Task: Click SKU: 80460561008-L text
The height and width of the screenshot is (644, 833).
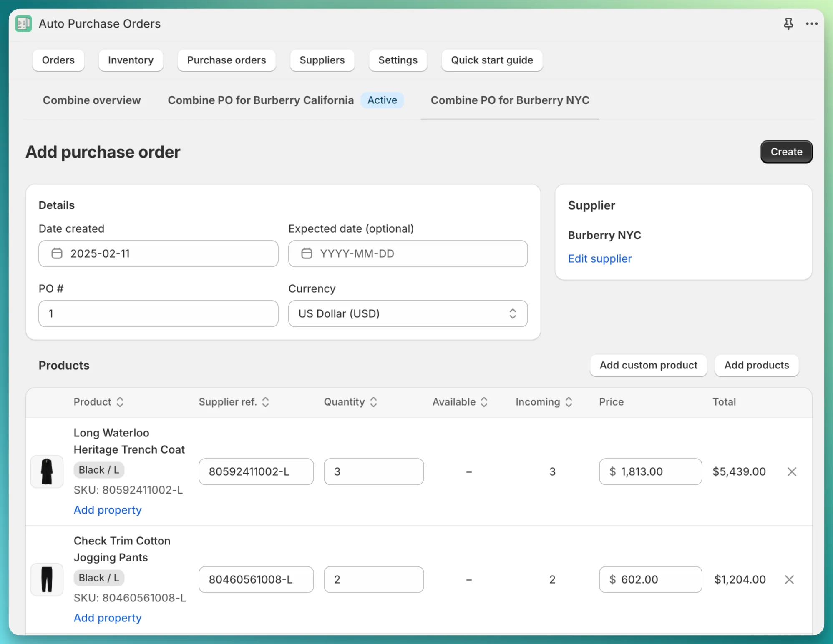Action: tap(130, 598)
